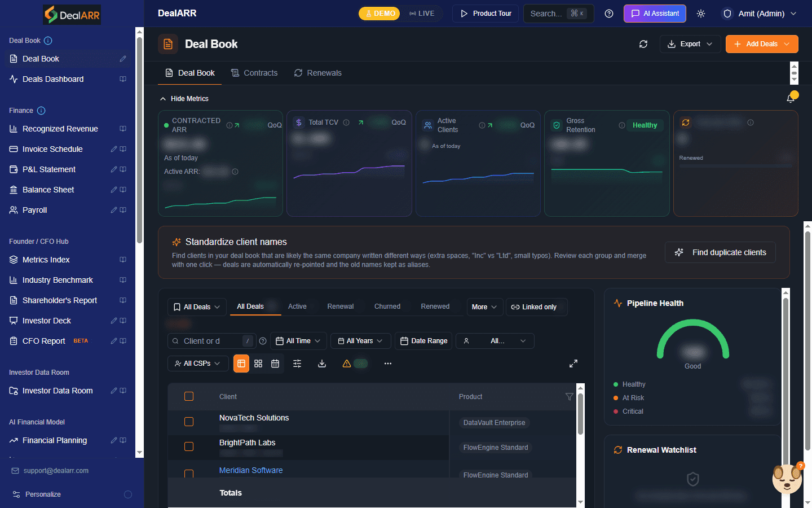Click the warning triangle icon
This screenshot has height=508, width=812.
(x=347, y=364)
